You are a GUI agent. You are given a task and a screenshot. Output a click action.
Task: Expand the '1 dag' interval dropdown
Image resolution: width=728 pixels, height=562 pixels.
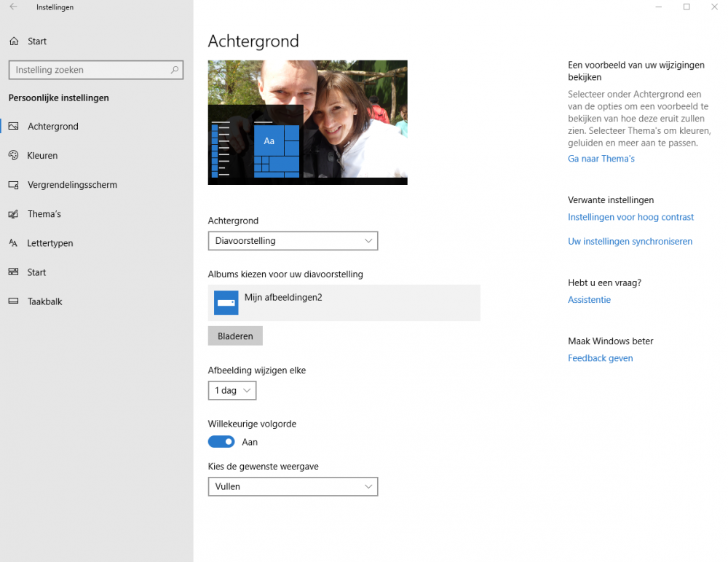(x=232, y=391)
